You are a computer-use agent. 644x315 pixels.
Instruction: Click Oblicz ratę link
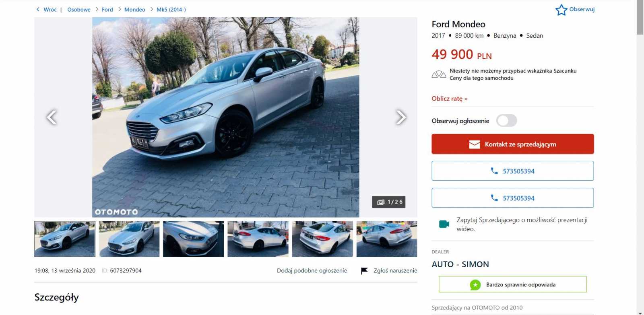click(450, 99)
